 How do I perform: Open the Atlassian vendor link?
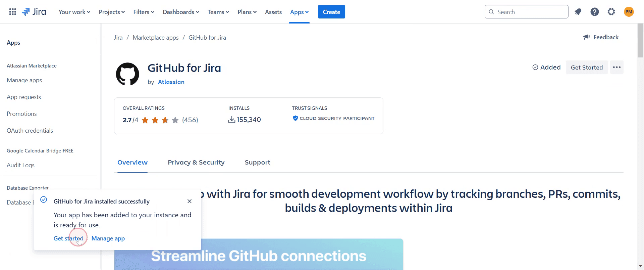tap(171, 82)
